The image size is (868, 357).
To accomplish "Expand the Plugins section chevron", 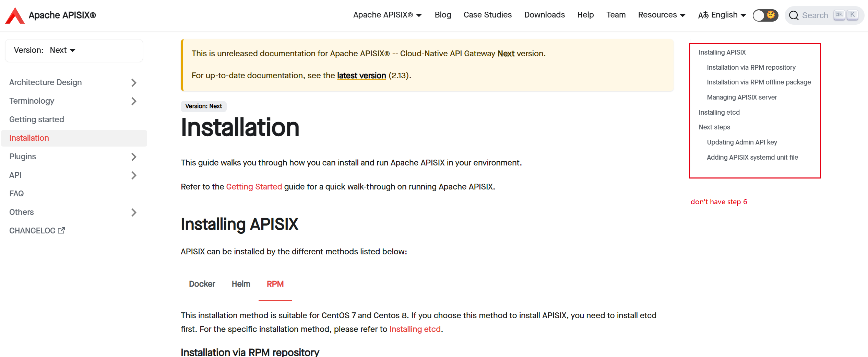I will click(x=134, y=157).
